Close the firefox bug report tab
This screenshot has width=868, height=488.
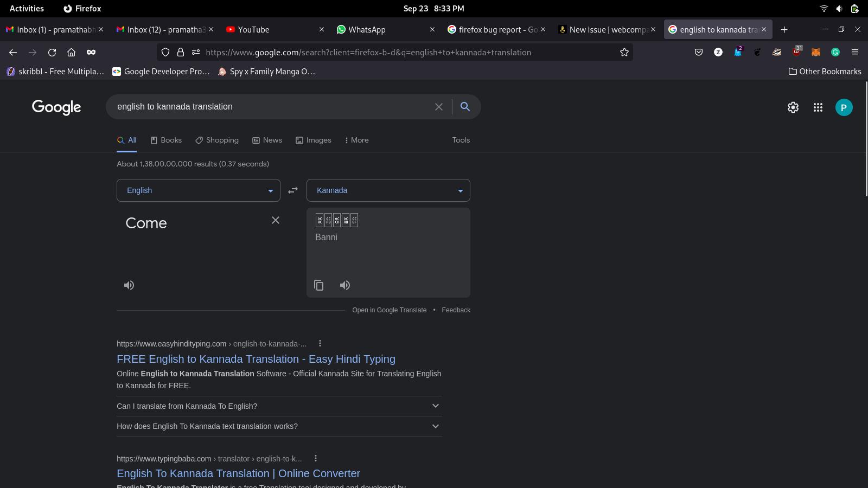(543, 30)
